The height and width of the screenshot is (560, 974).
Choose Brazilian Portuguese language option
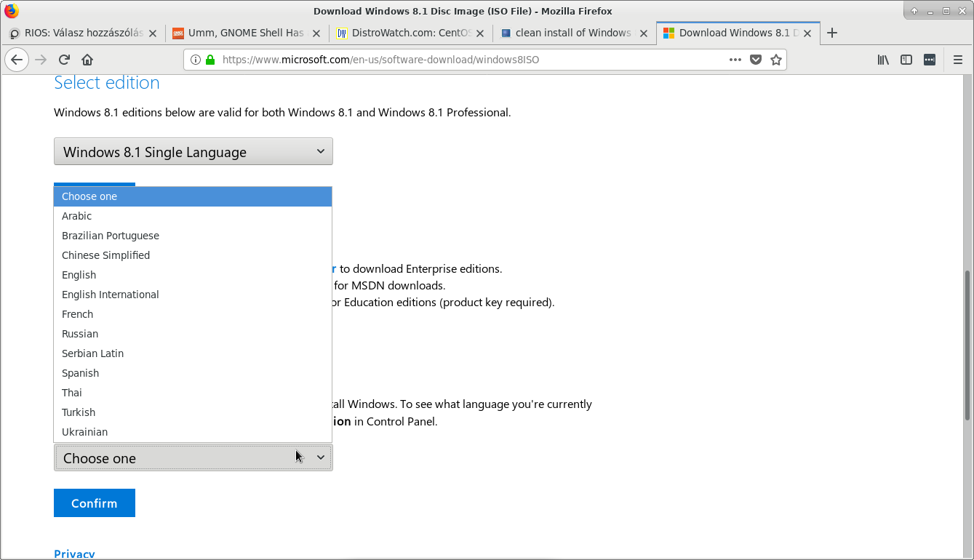193,236
